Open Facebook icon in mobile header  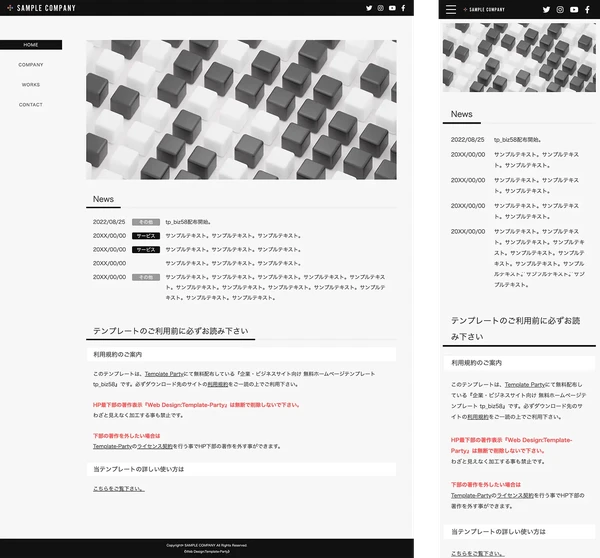pos(587,10)
